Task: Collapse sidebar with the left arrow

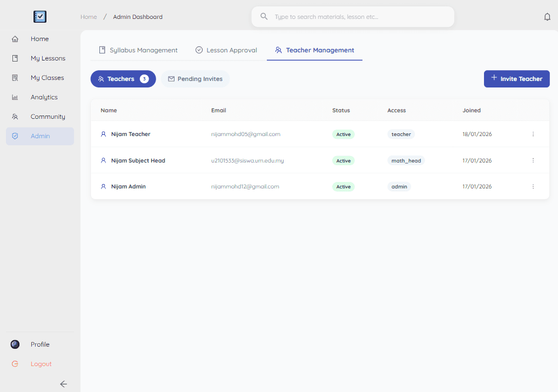Action: tap(63, 384)
